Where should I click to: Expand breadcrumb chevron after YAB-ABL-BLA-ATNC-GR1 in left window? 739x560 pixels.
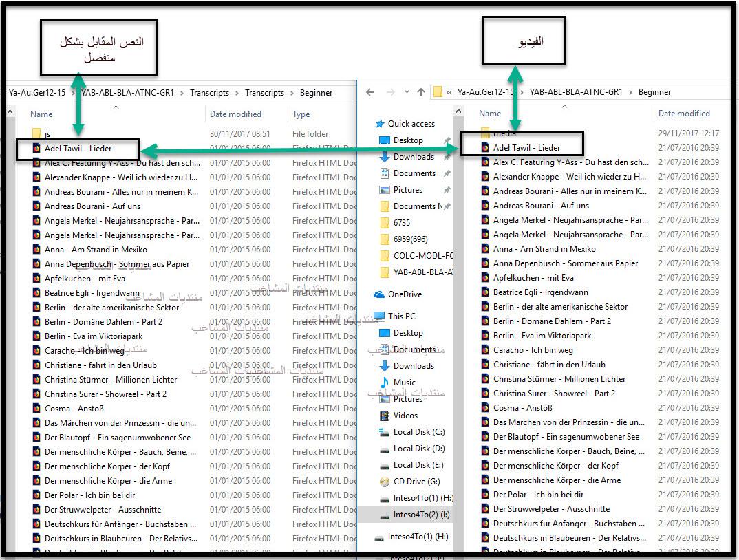[182, 93]
